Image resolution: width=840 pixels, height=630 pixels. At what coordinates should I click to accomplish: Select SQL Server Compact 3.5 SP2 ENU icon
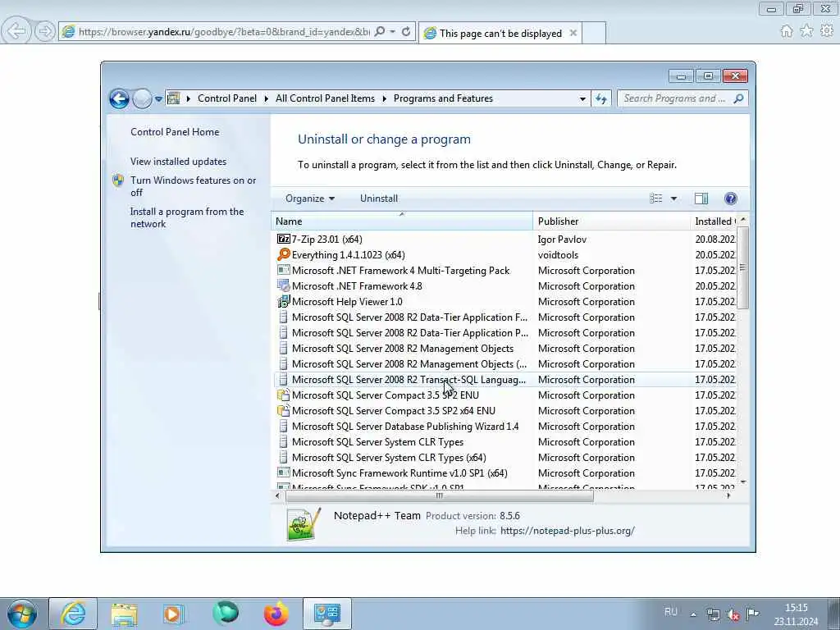pyautogui.click(x=283, y=395)
